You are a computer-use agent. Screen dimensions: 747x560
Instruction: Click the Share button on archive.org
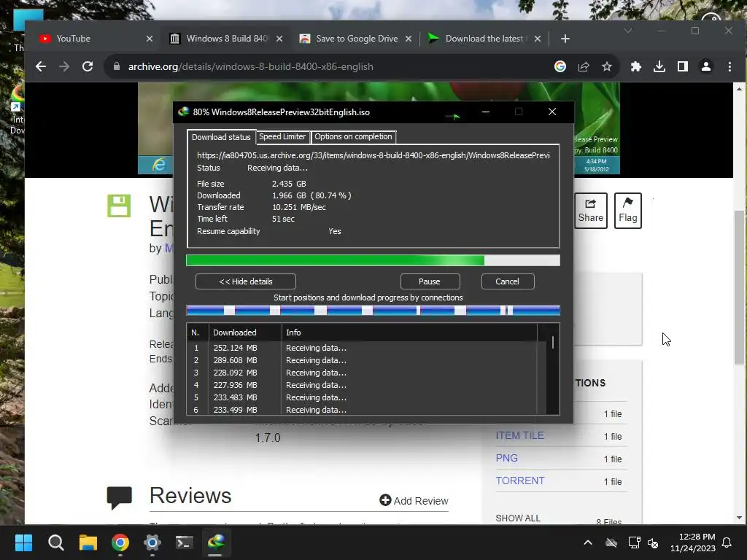point(591,211)
